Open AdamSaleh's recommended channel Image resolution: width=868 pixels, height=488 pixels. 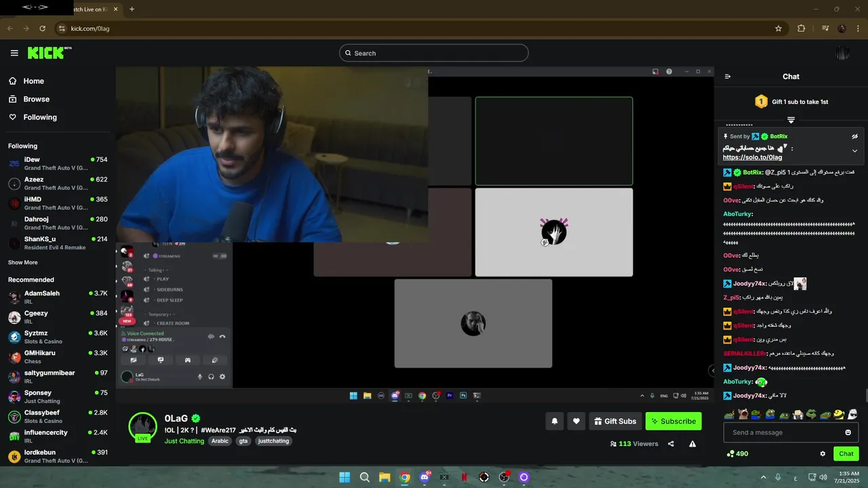pos(58,297)
